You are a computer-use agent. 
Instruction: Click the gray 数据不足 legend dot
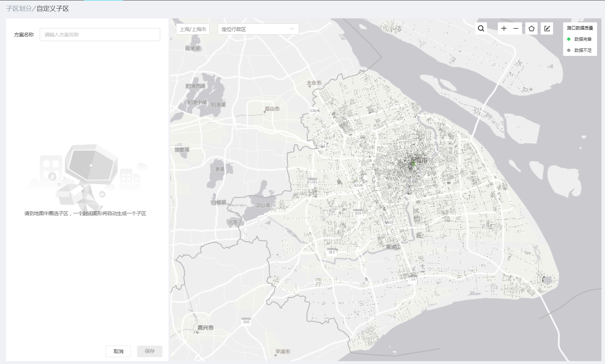(569, 50)
